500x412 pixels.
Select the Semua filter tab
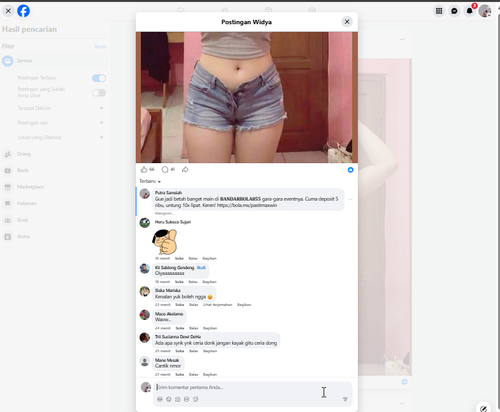tap(55, 61)
